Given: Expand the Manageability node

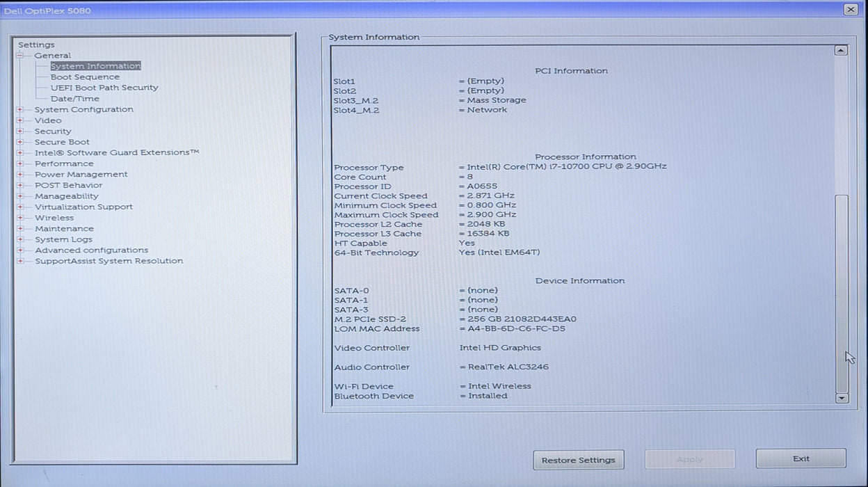Looking at the screenshot, I should tap(20, 196).
